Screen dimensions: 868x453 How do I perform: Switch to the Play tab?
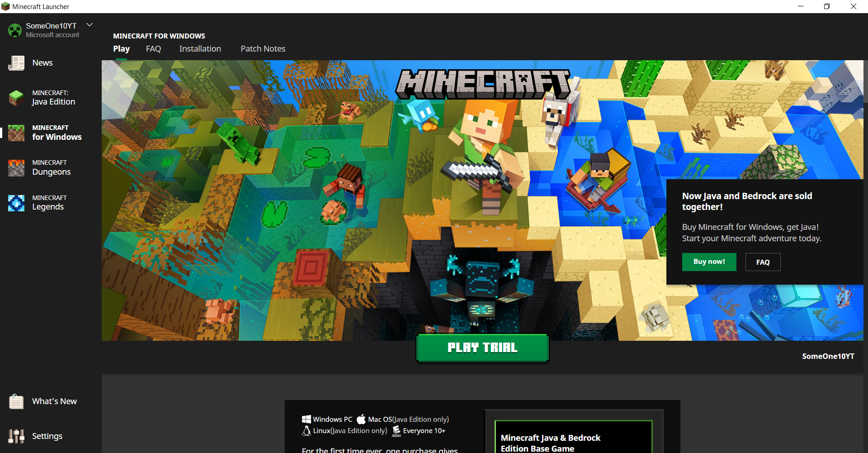[x=121, y=49]
